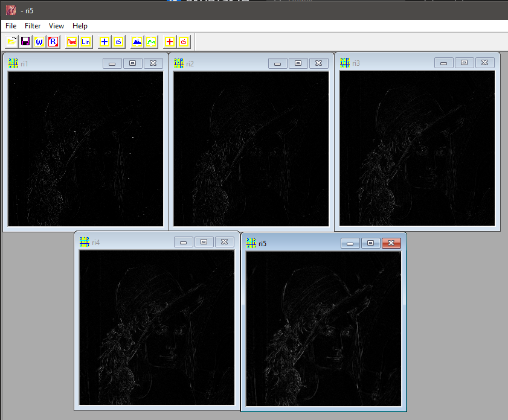This screenshot has height=420, width=508.
Task: Show the blue histogram toolbar icon
Action: click(137, 42)
